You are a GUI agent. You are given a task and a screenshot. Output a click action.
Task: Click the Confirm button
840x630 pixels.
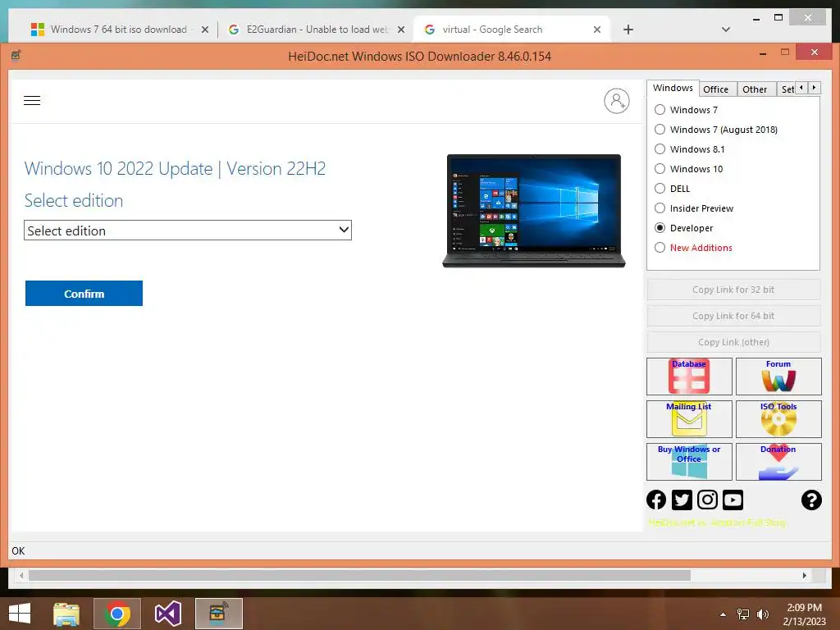click(84, 293)
